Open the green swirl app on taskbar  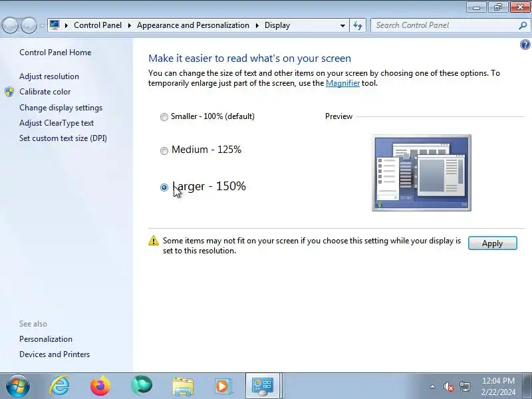click(x=142, y=386)
